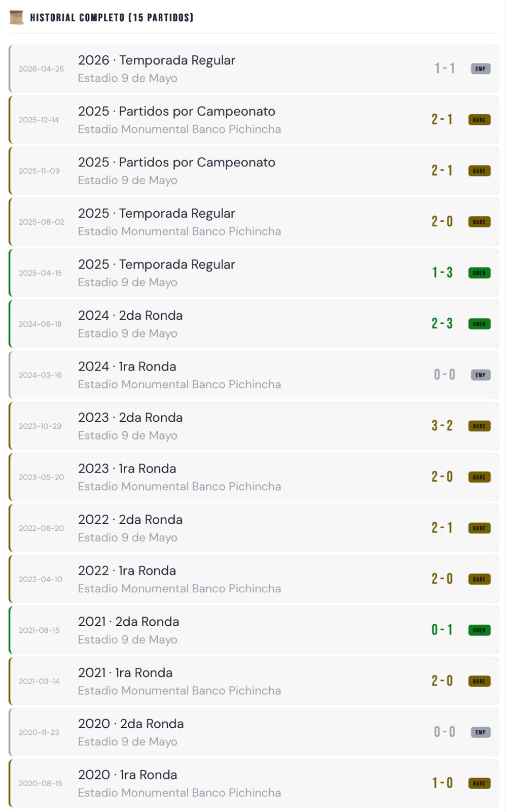Click the EMP badge on the 2026-04-26 match
This screenshot has height=812, width=506.
click(480, 69)
